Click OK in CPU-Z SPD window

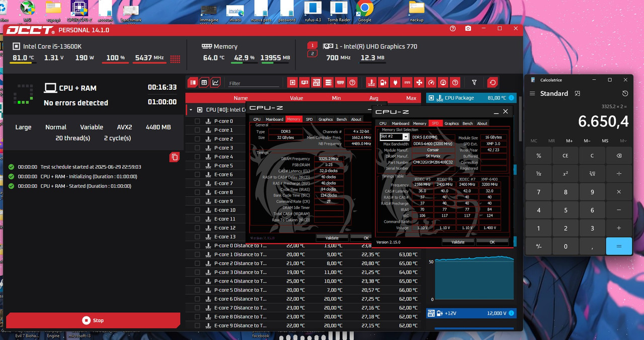pyautogui.click(x=492, y=242)
